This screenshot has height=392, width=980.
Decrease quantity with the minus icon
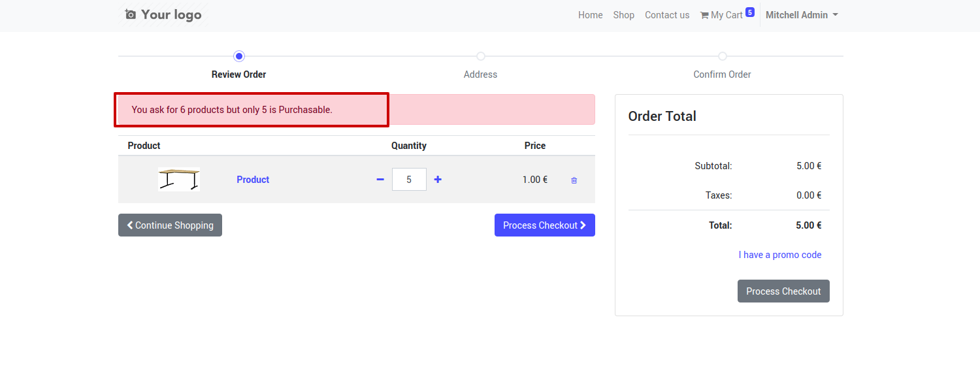click(380, 180)
